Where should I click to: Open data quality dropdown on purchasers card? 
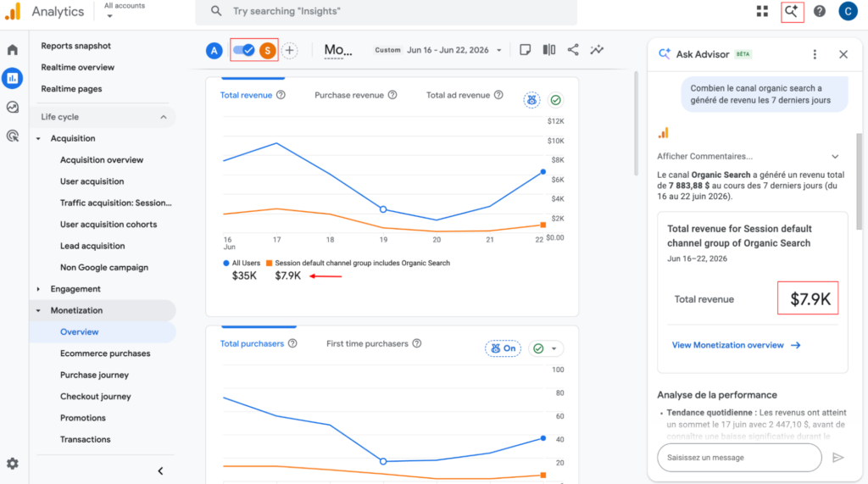[x=545, y=348]
